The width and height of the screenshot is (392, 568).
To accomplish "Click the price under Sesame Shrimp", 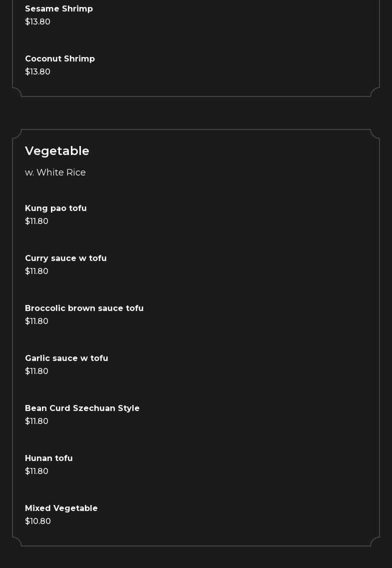I will click(37, 22).
